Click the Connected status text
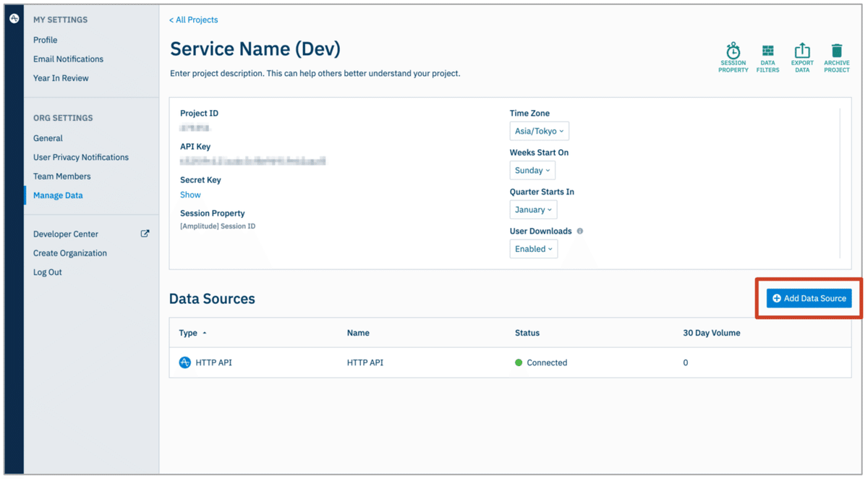 (547, 363)
